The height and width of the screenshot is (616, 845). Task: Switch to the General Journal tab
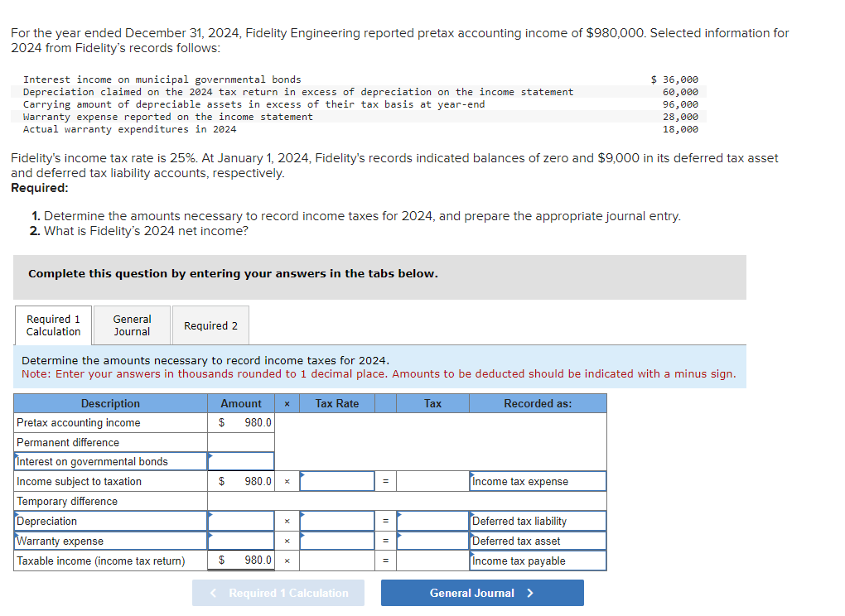(x=131, y=325)
